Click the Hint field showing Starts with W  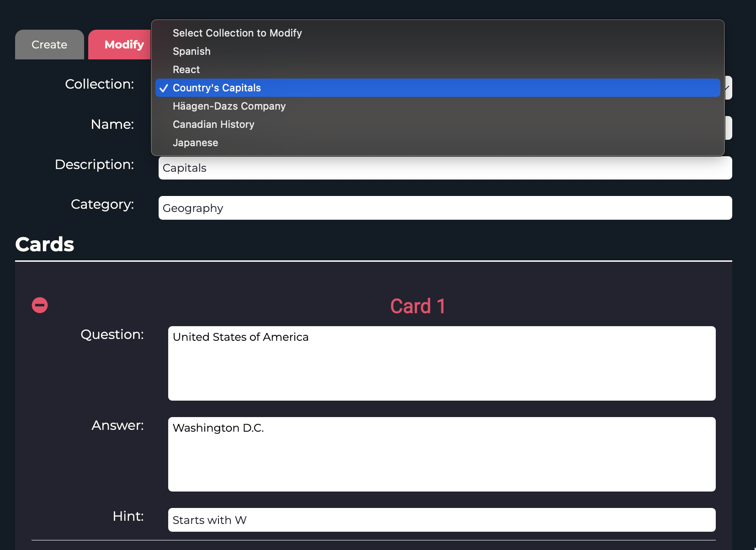pos(441,520)
